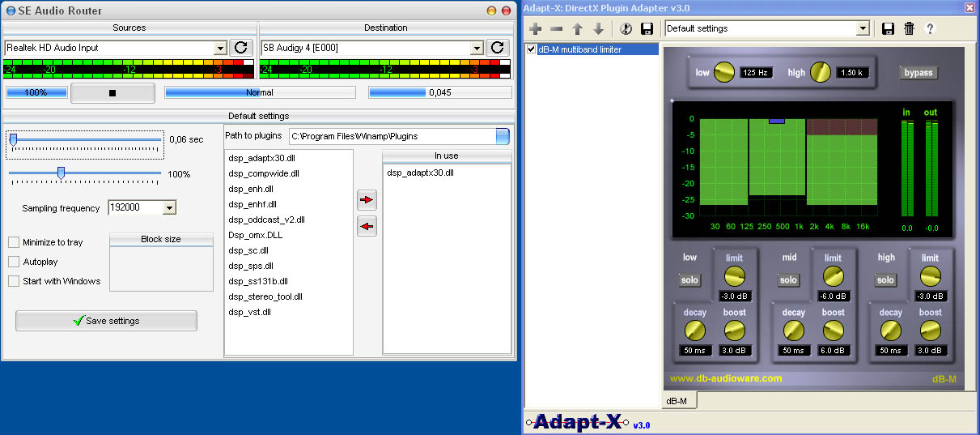This screenshot has width=980, height=435.
Task: Open the Sampling frequency dropdown
Action: (169, 208)
